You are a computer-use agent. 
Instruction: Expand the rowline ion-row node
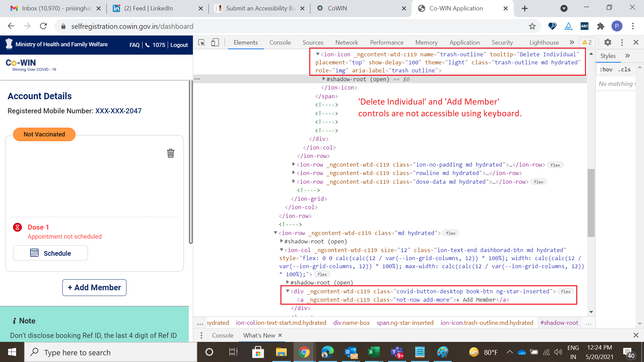click(293, 173)
